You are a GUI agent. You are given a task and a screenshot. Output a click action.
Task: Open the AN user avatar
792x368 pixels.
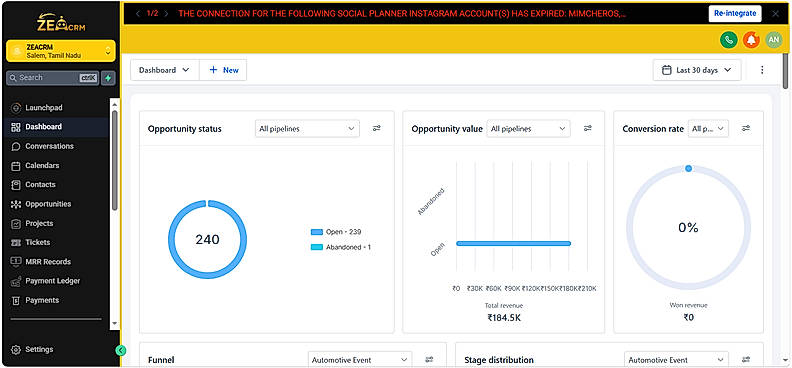point(774,40)
